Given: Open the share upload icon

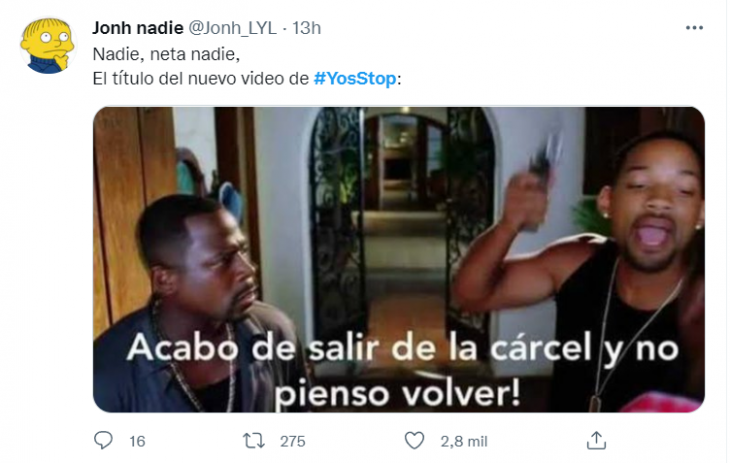Looking at the screenshot, I should 596,440.
